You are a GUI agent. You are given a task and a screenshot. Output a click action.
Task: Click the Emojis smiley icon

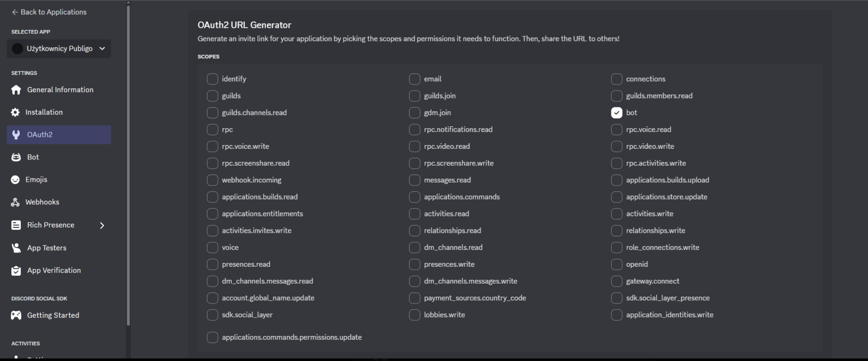click(15, 180)
